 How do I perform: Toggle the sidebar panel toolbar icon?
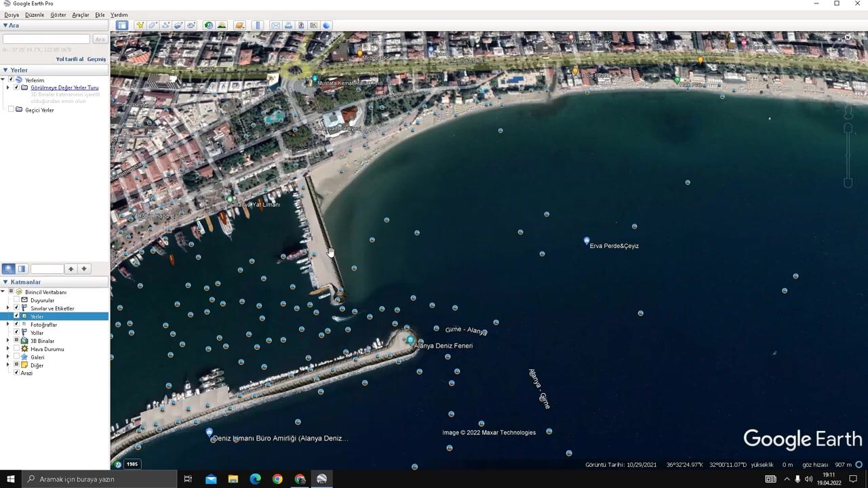pyautogui.click(x=121, y=25)
